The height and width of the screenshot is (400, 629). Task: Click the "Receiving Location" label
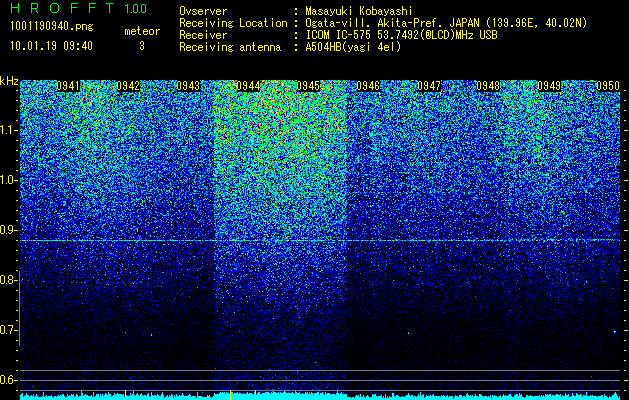point(233,23)
